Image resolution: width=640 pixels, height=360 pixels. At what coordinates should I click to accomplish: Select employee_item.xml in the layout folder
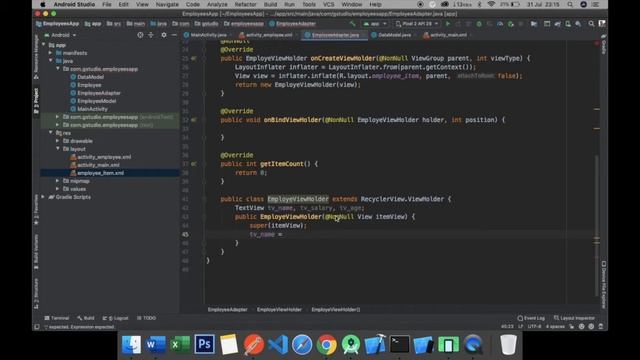click(x=100, y=173)
